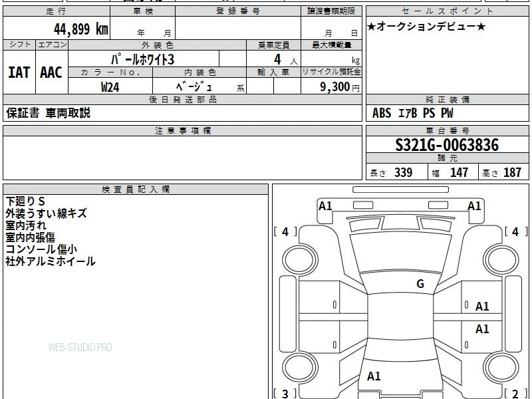Click the 輸入車 header cell
This screenshot has height=399, width=532.
(x=273, y=72)
